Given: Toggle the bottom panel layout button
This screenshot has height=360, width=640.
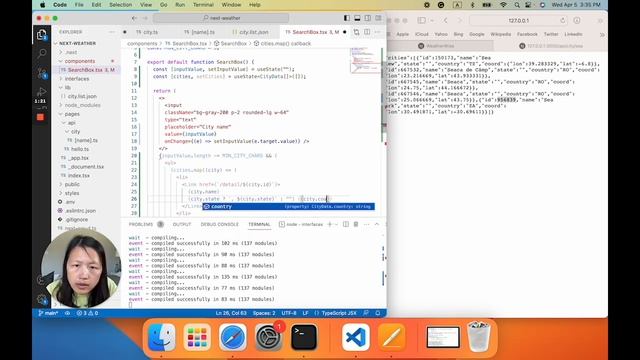Looking at the screenshot, I should click(x=357, y=18).
